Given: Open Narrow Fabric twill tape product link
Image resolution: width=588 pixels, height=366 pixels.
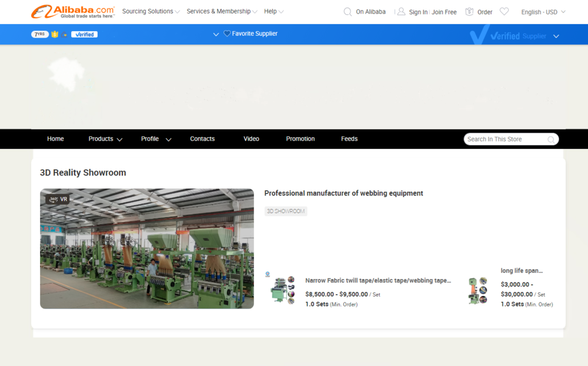Looking at the screenshot, I should (377, 281).
